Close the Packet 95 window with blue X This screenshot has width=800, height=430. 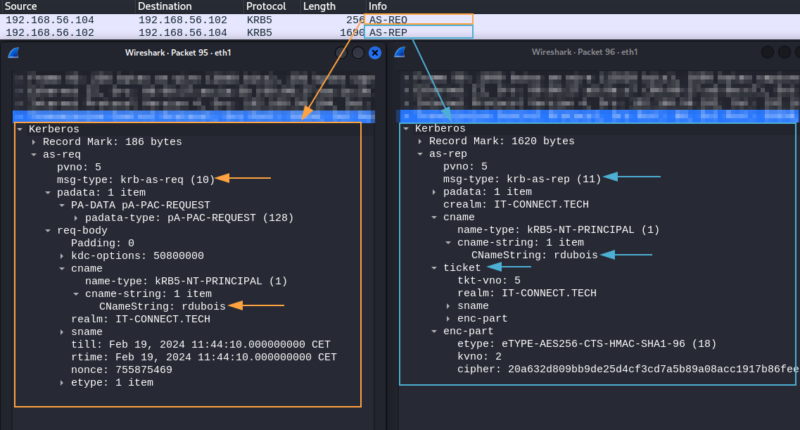click(x=375, y=52)
